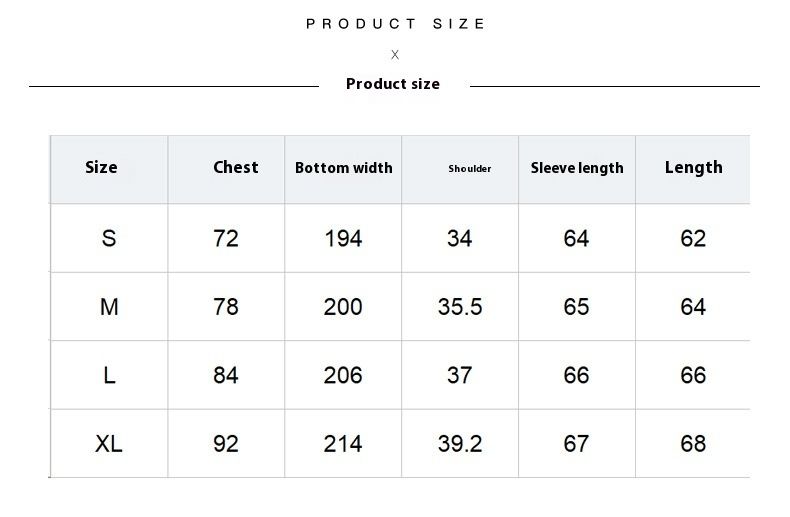
Task: Select bottom width value 214
Action: pyautogui.click(x=343, y=443)
